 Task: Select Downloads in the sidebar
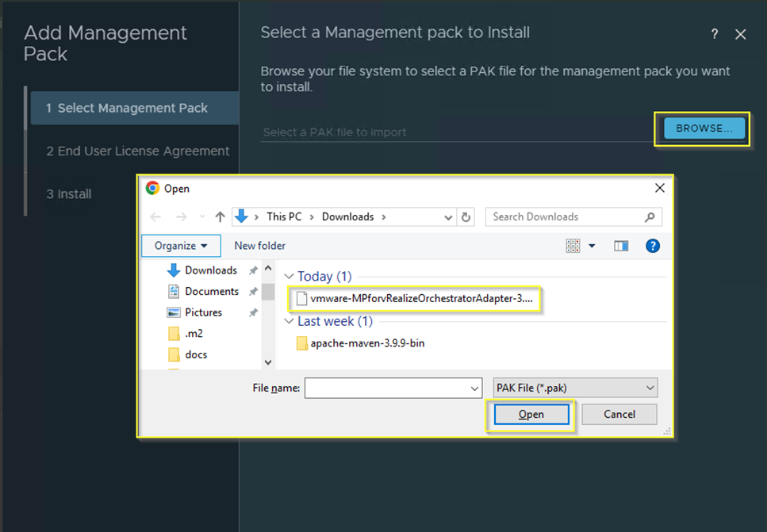click(210, 270)
